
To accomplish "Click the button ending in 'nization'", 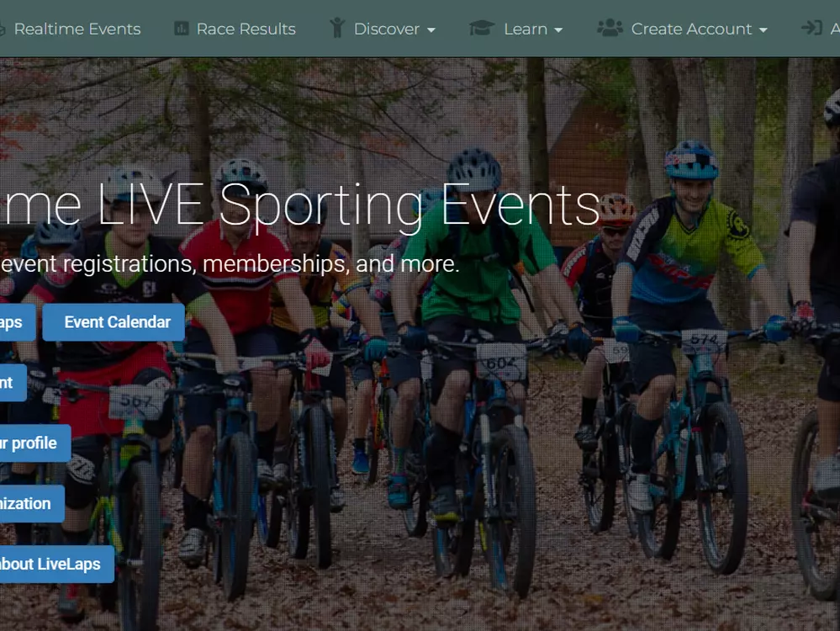I will tap(32, 504).
